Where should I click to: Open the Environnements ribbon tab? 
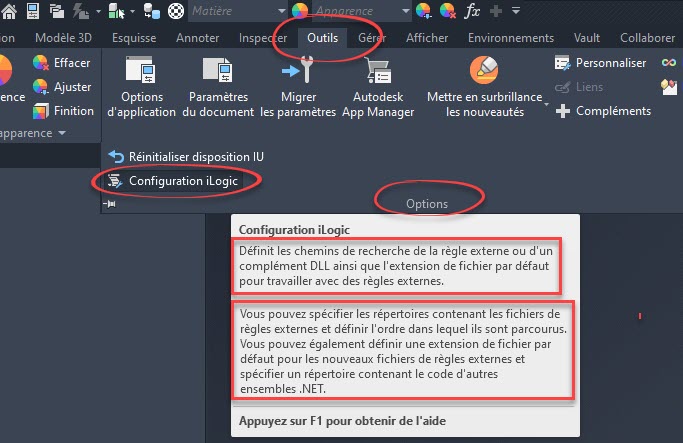tap(510, 38)
